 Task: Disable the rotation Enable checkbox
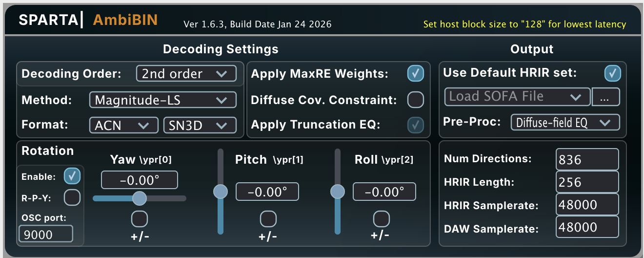(x=73, y=176)
